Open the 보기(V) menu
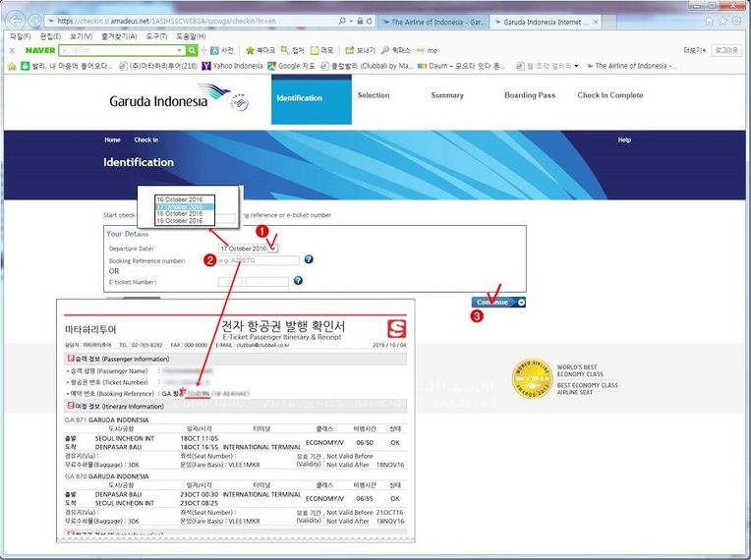 pos(81,36)
